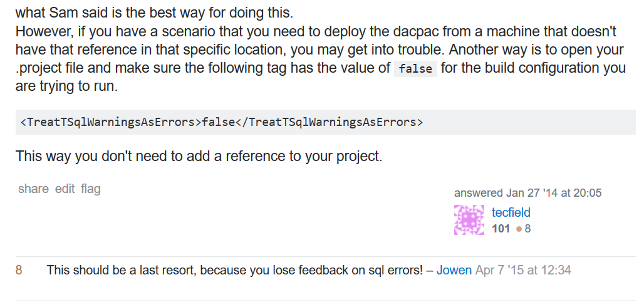Viewport: 644px width, 302px height.
Task: Open the tecfield user avatar
Action: pos(469,220)
